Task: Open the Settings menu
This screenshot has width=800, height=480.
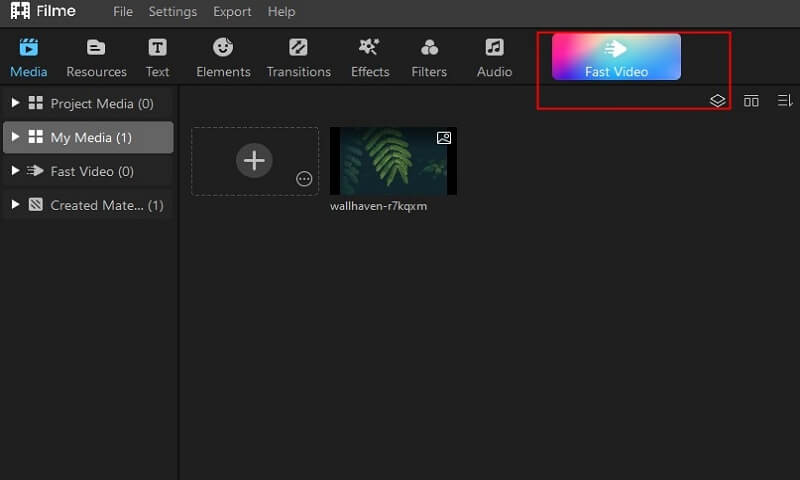Action: (172, 11)
